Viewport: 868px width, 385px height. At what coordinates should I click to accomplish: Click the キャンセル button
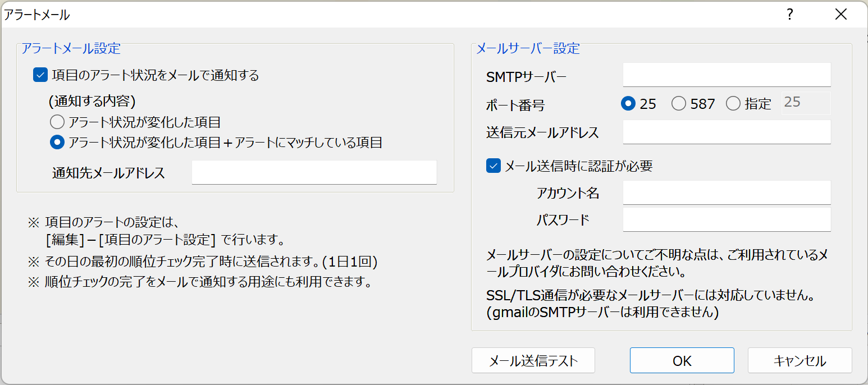coord(800,360)
